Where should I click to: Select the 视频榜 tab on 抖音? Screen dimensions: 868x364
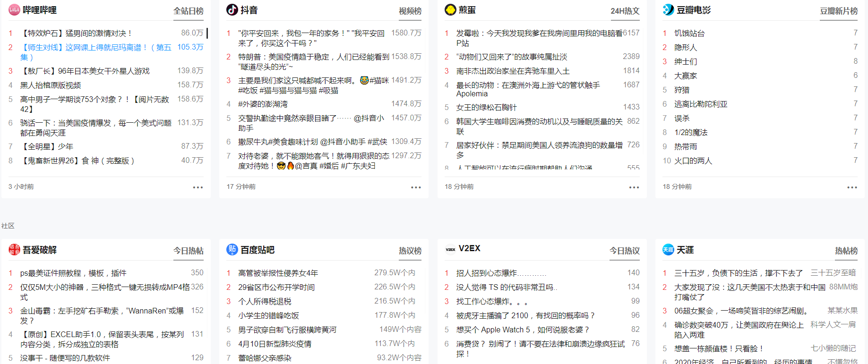point(410,11)
